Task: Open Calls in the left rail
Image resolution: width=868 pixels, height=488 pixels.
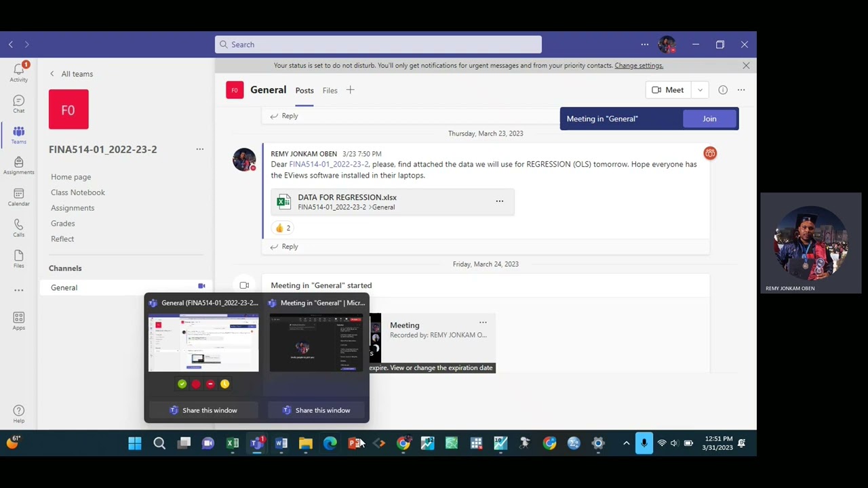Action: pos(18,228)
